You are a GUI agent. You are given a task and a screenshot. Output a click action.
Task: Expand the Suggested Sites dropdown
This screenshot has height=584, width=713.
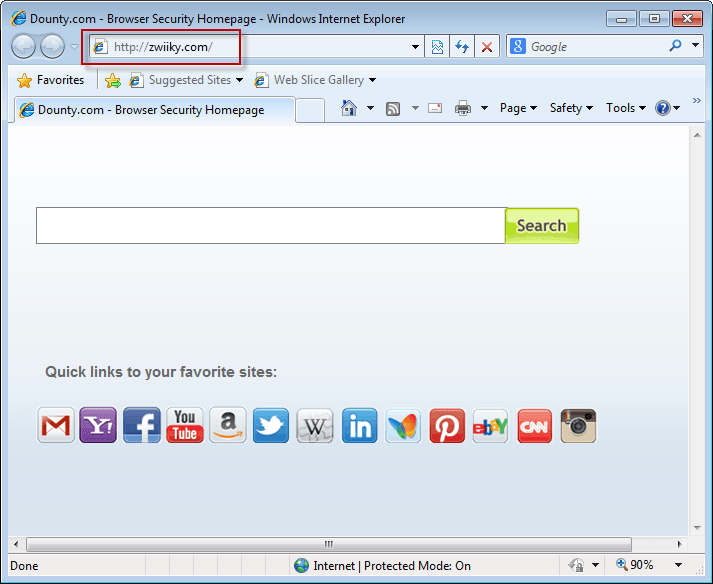pos(239,81)
